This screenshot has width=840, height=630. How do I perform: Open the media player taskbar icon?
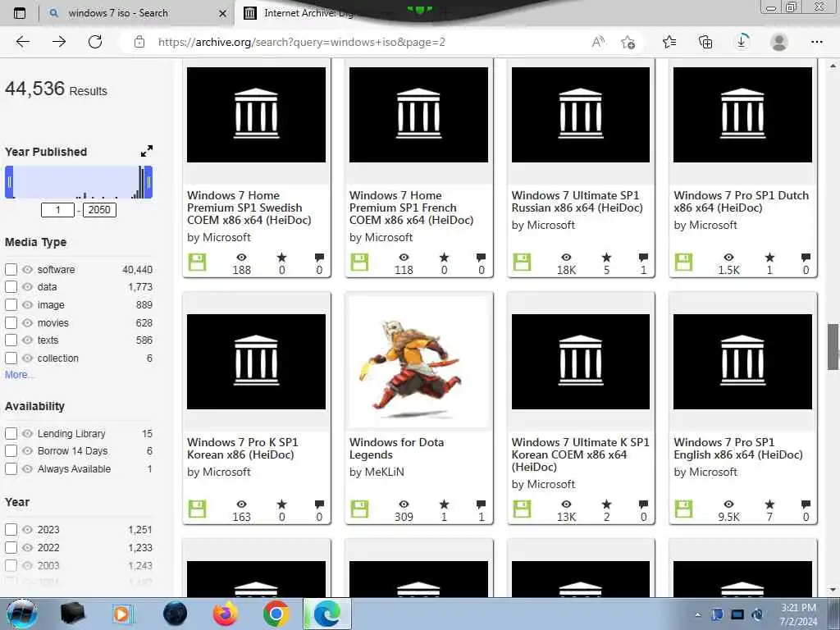click(123, 614)
